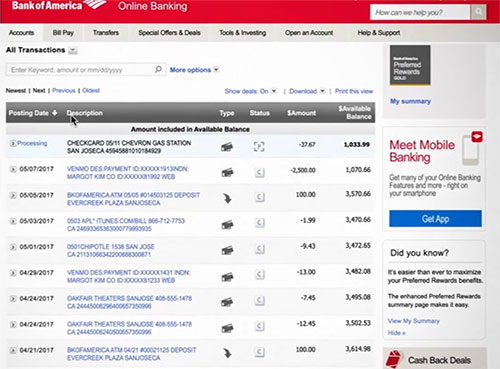Click the Preferred Rewards Gold badge
This screenshot has width=500, height=369.
click(410, 65)
